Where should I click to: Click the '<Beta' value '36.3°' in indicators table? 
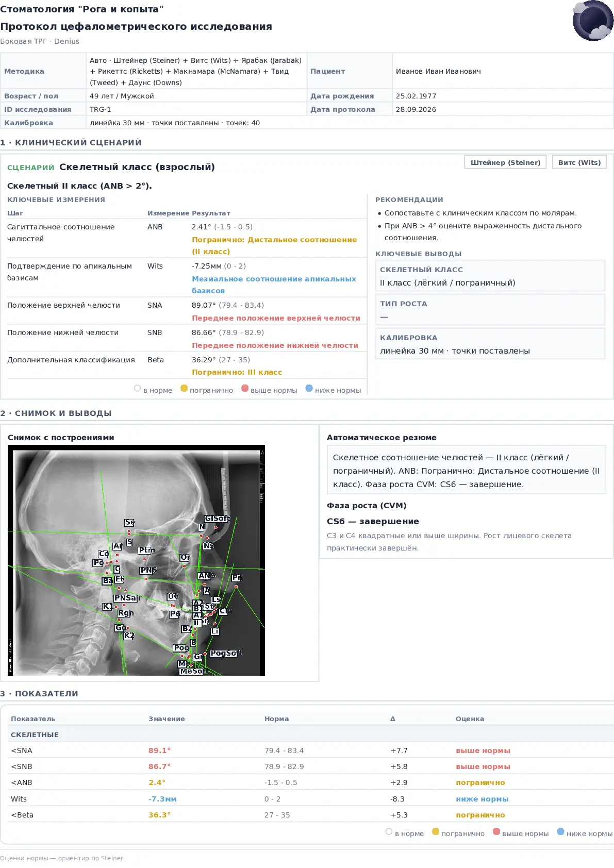pyautogui.click(x=159, y=815)
